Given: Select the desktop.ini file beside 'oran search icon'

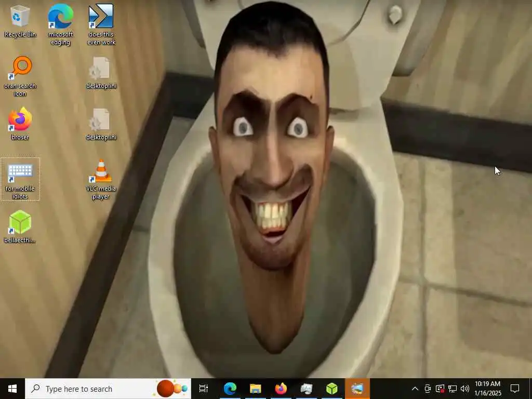Looking at the screenshot, I should click(101, 73).
